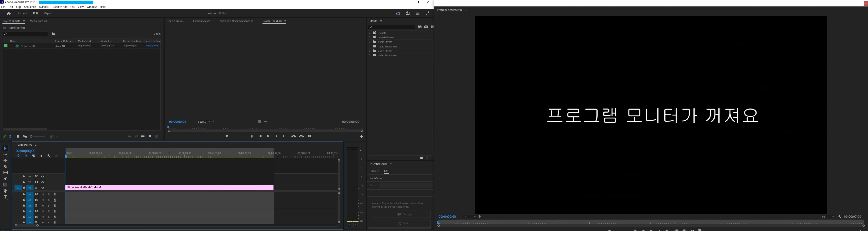Open the Fit zoom level dropdown

pos(469,217)
